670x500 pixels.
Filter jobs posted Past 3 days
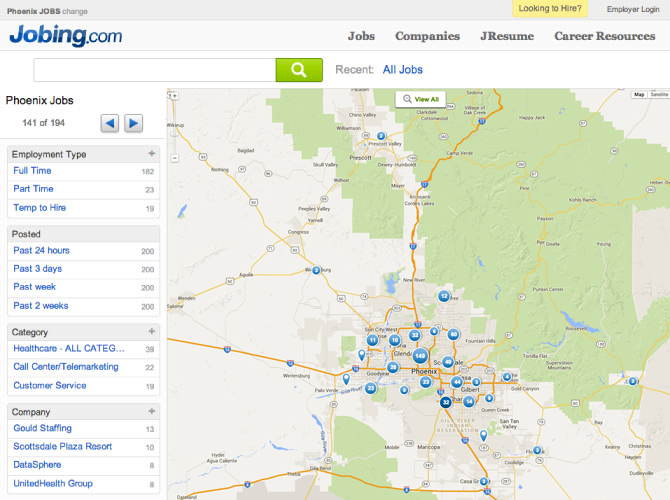coord(38,269)
